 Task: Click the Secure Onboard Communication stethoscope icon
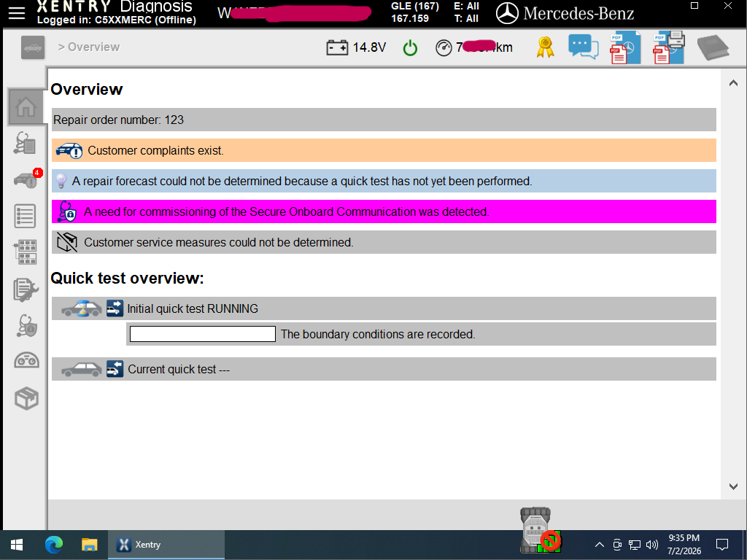(x=66, y=211)
